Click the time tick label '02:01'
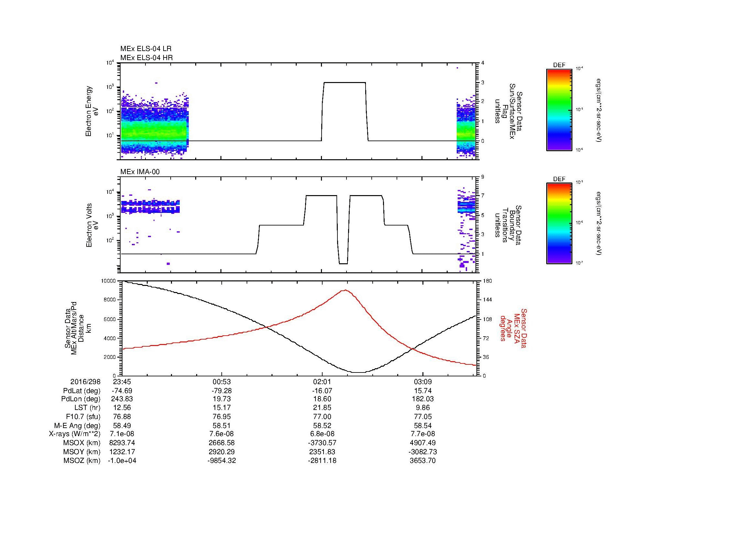 click(x=322, y=382)
